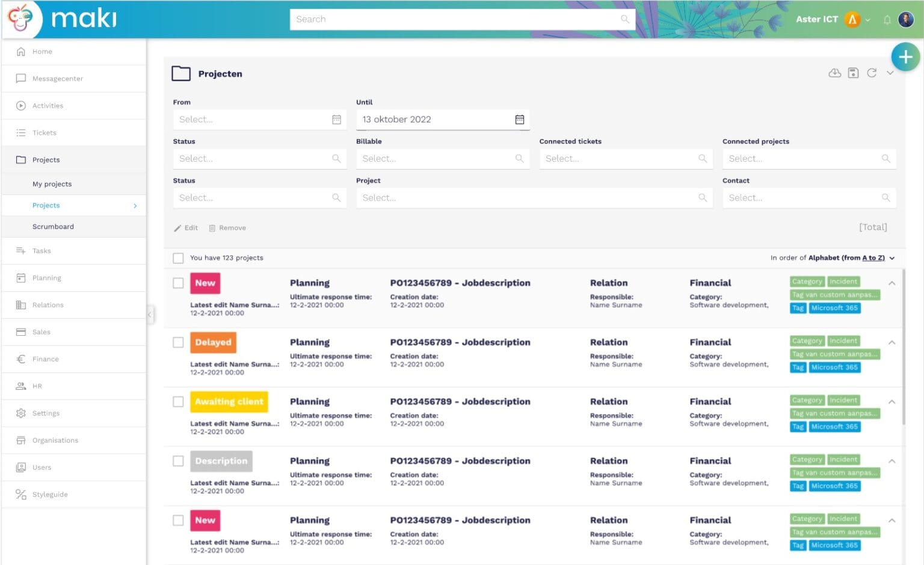
Task: Open the Styleguide from the sidebar
Action: coord(49,494)
